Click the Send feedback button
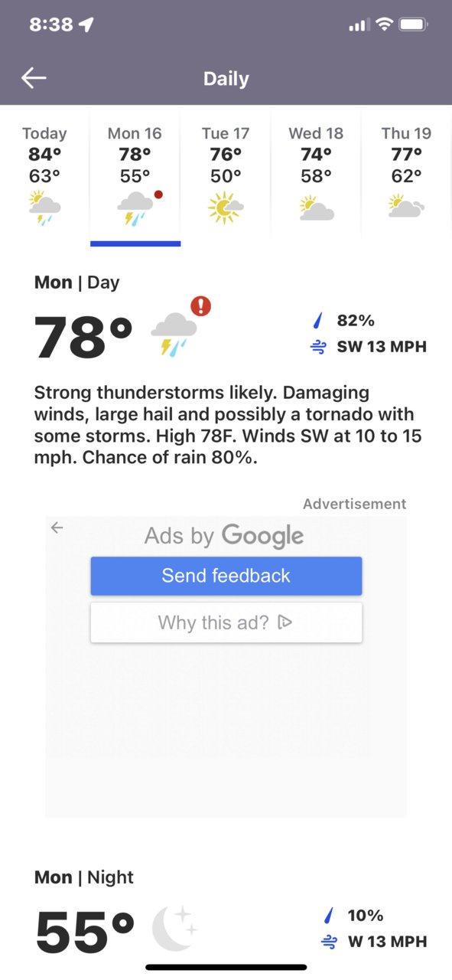Viewport: 452px width, 980px height. coord(226,576)
